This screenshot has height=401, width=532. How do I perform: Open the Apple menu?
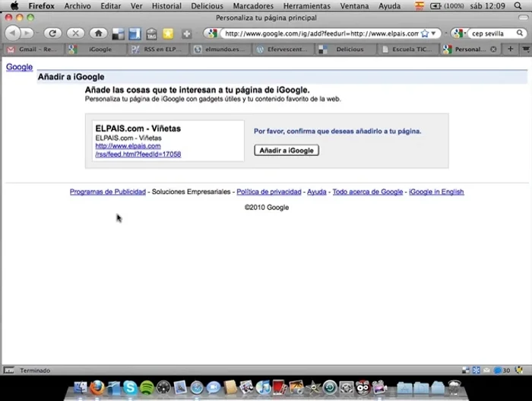pos(14,6)
